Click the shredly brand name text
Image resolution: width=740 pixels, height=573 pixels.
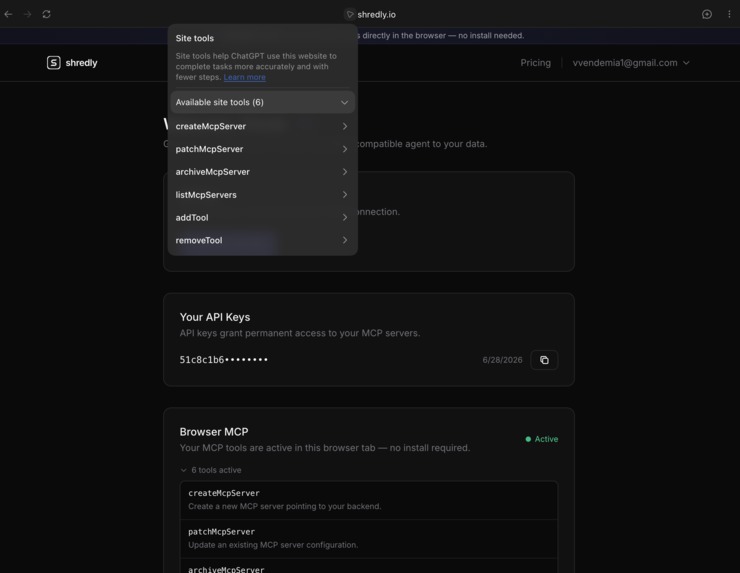(x=81, y=63)
